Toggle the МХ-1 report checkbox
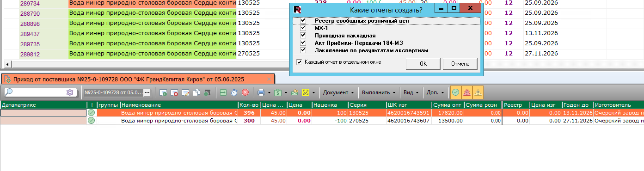This screenshot has width=644, height=171. pyautogui.click(x=303, y=28)
